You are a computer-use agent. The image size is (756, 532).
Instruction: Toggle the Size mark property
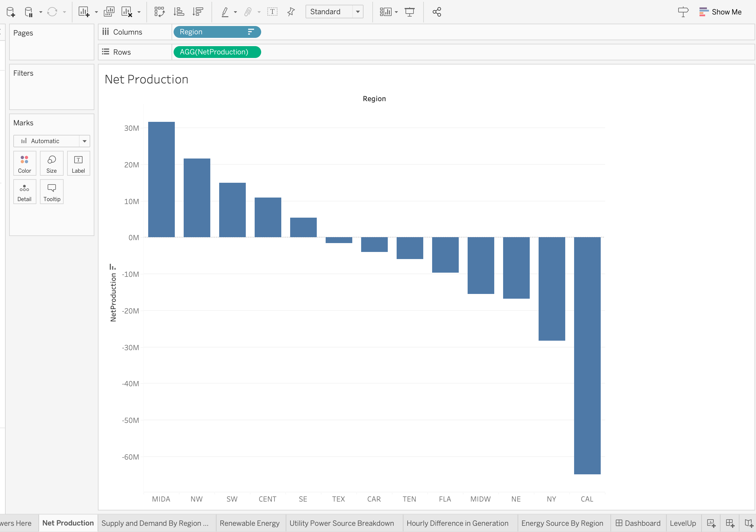point(52,163)
